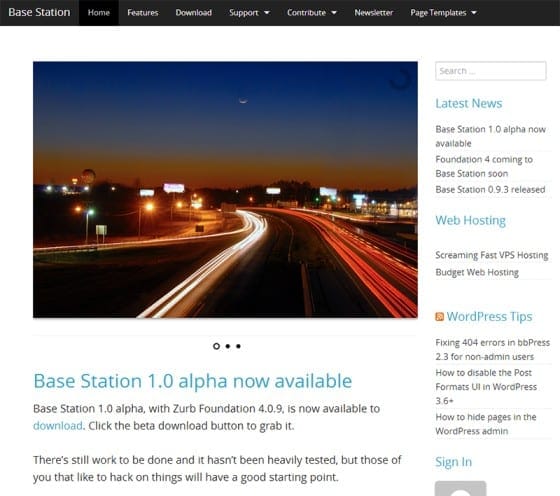The height and width of the screenshot is (496, 560).
Task: Open 'How to hide pages in the WordPress admin'
Action: tap(486, 424)
